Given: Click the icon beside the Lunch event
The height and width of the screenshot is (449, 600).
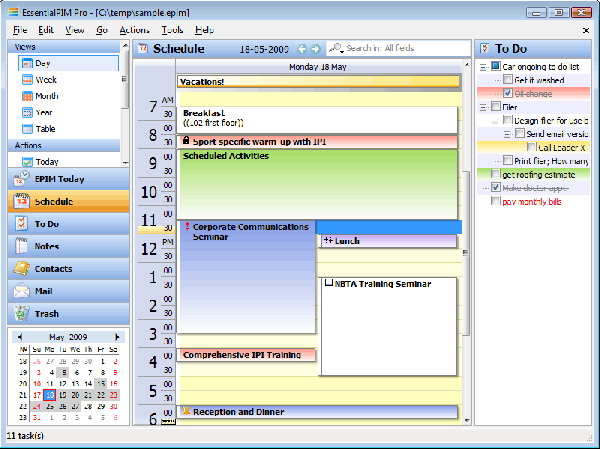Looking at the screenshot, I should tap(328, 240).
